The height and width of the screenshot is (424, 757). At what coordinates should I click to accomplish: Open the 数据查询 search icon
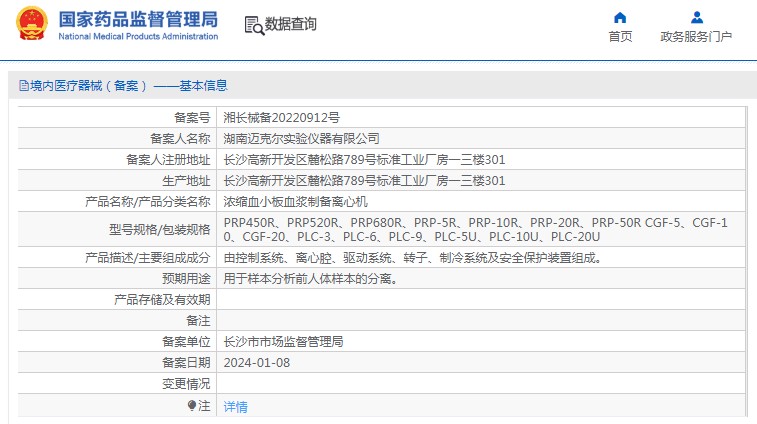coord(254,26)
